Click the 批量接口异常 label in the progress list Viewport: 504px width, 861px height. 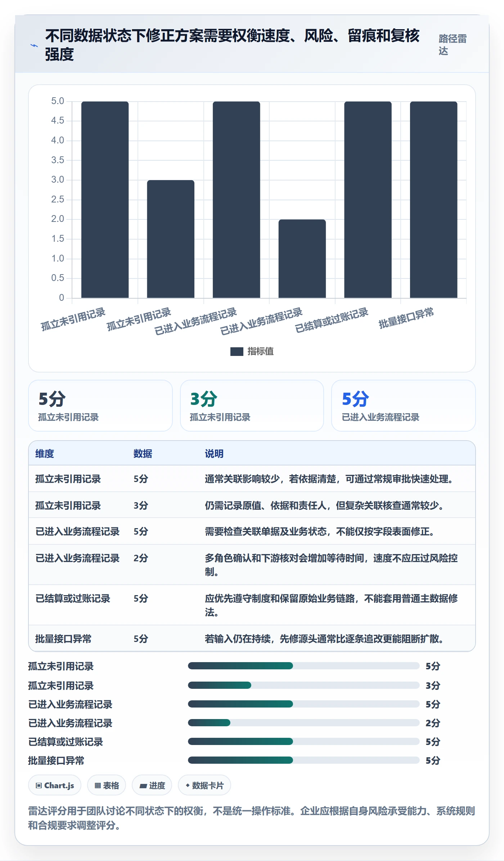[x=56, y=760]
